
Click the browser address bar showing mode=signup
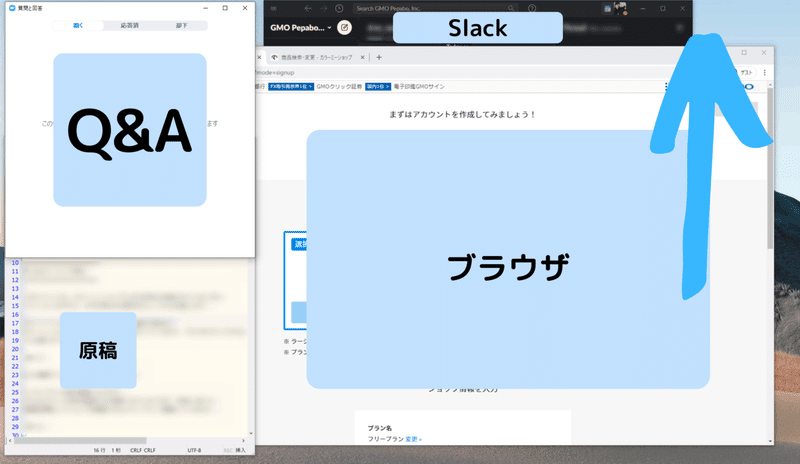(459, 72)
